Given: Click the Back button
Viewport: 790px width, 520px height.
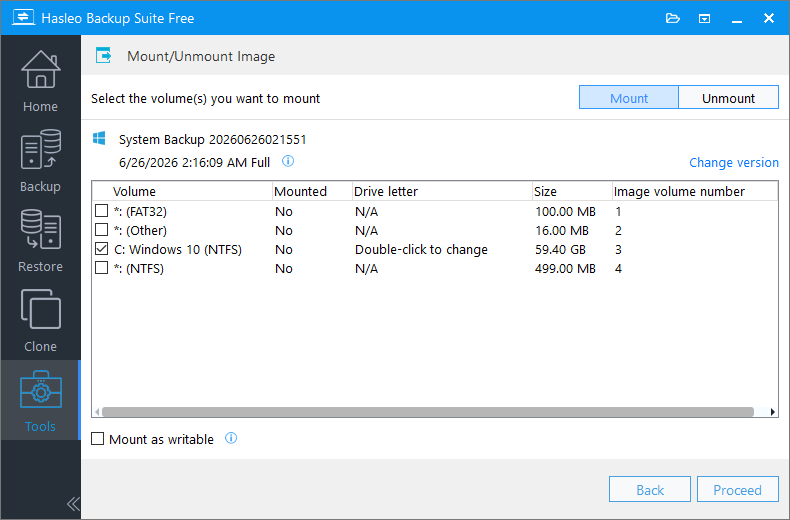Looking at the screenshot, I should click(650, 489).
